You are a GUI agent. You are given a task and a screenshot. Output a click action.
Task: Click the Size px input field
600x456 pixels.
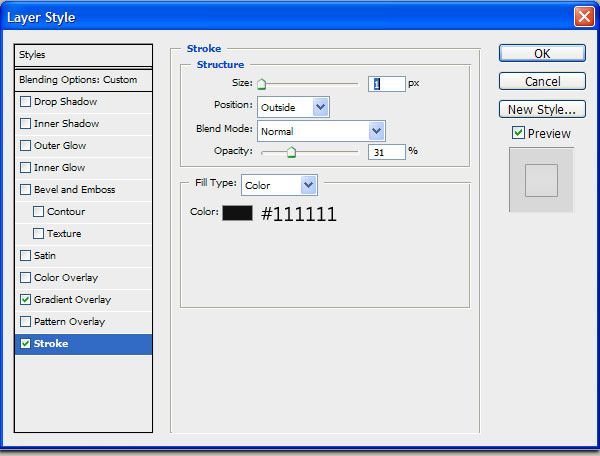[x=386, y=84]
